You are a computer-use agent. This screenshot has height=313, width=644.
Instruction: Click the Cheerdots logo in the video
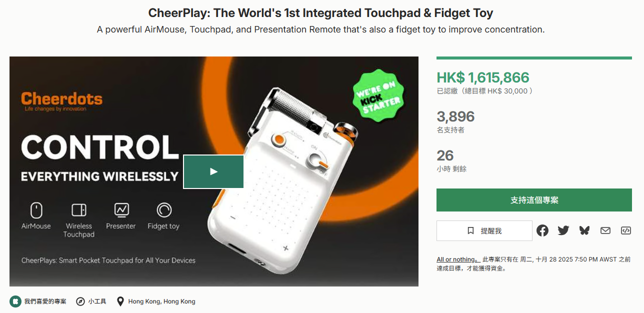(x=61, y=99)
